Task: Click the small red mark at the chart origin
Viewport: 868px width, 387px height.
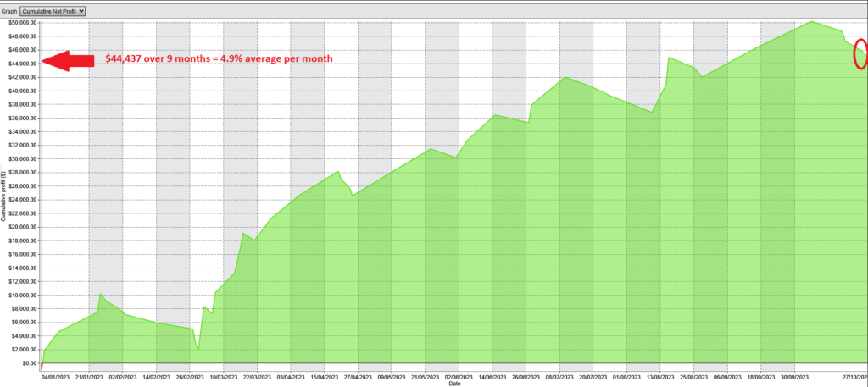Action: point(42,366)
